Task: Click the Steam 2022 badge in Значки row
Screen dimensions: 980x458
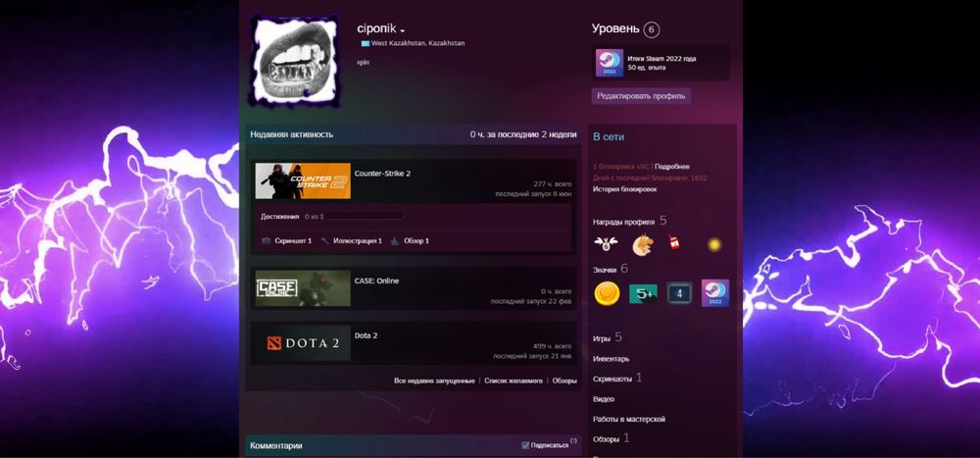Action: pyautogui.click(x=715, y=293)
